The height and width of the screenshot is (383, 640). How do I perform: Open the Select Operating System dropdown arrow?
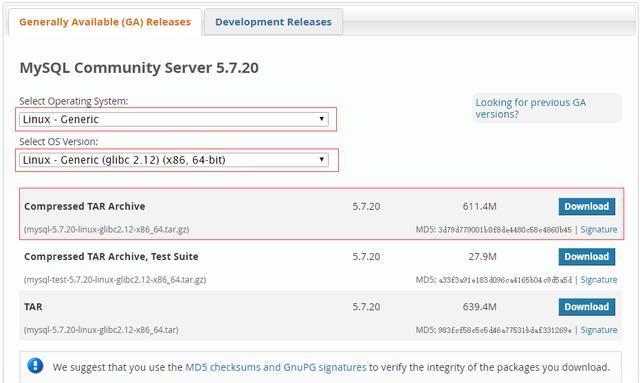click(322, 119)
